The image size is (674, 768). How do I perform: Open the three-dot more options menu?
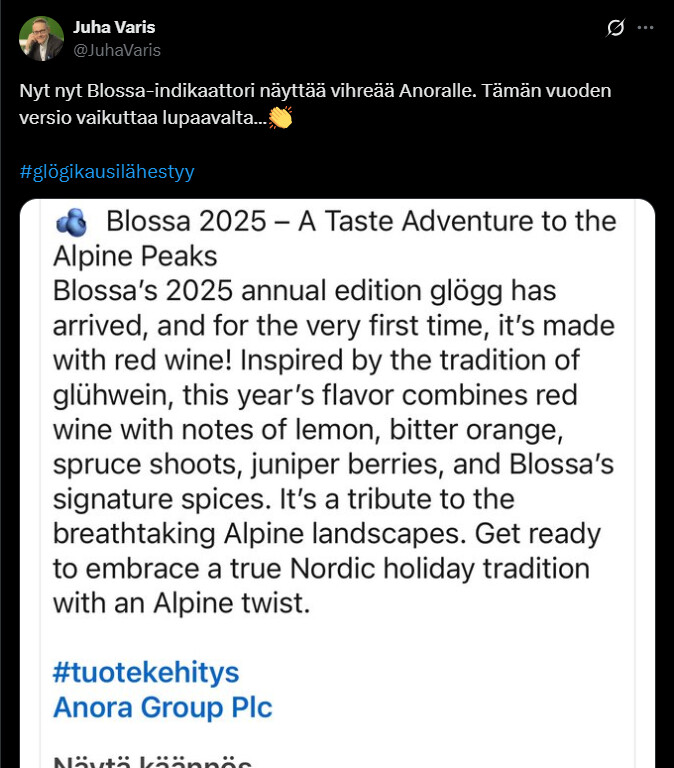pos(646,28)
